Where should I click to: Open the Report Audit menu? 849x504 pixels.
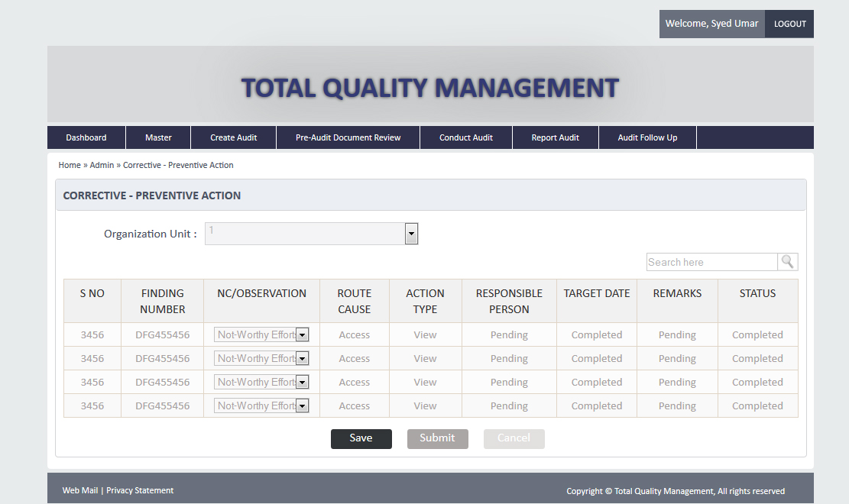tap(555, 137)
